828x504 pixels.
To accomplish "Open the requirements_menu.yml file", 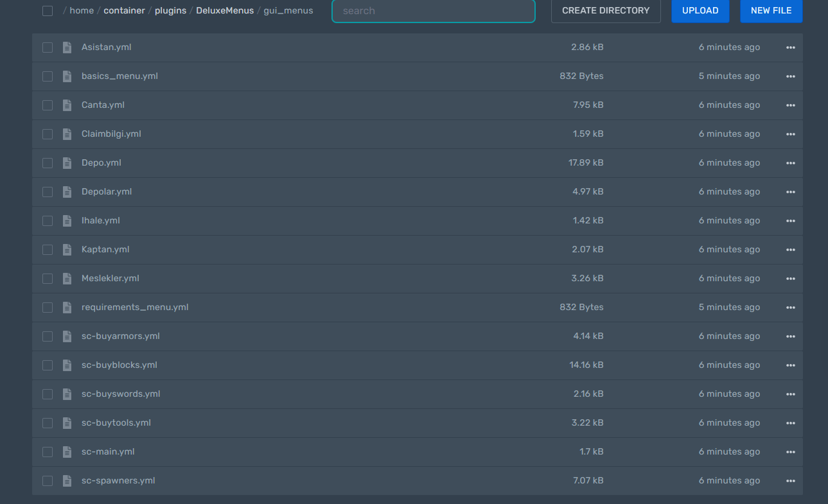I will [x=135, y=308].
